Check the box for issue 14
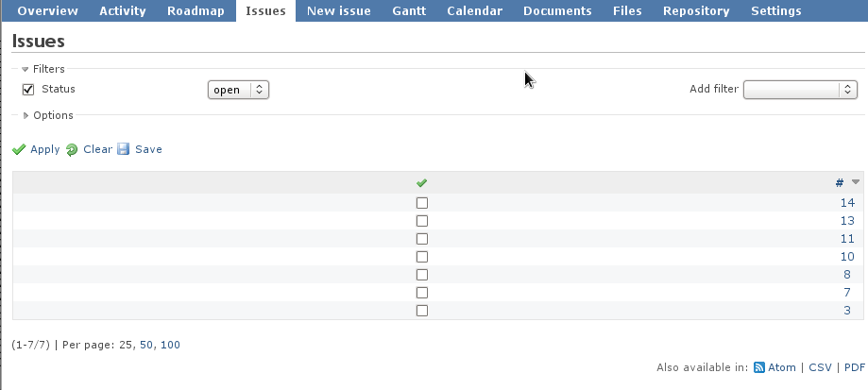This screenshot has width=868, height=390. pos(422,203)
